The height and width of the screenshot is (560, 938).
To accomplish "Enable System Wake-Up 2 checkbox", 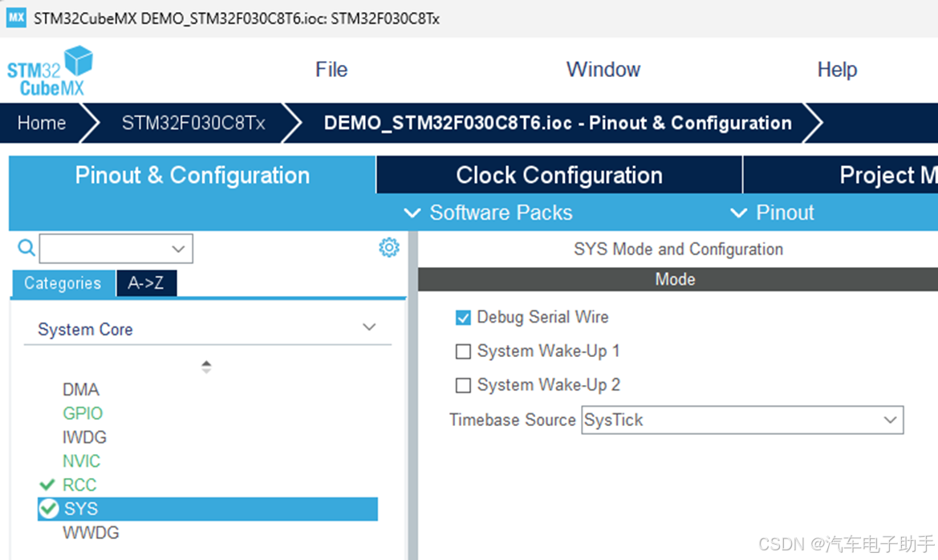I will (463, 385).
